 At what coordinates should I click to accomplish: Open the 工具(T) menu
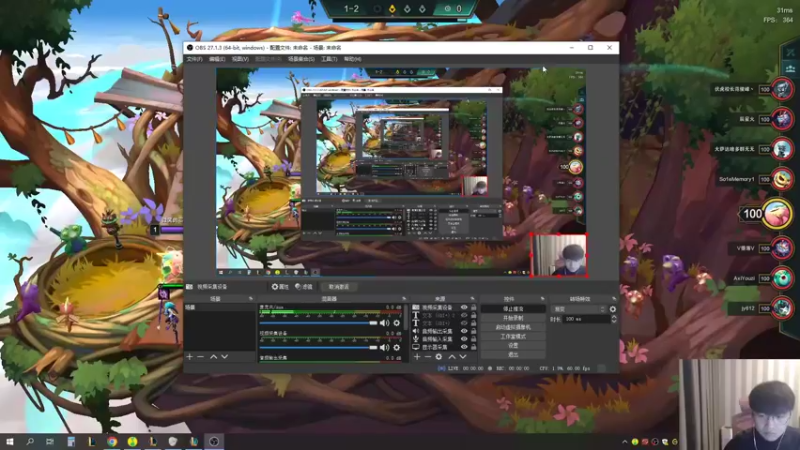tap(329, 59)
